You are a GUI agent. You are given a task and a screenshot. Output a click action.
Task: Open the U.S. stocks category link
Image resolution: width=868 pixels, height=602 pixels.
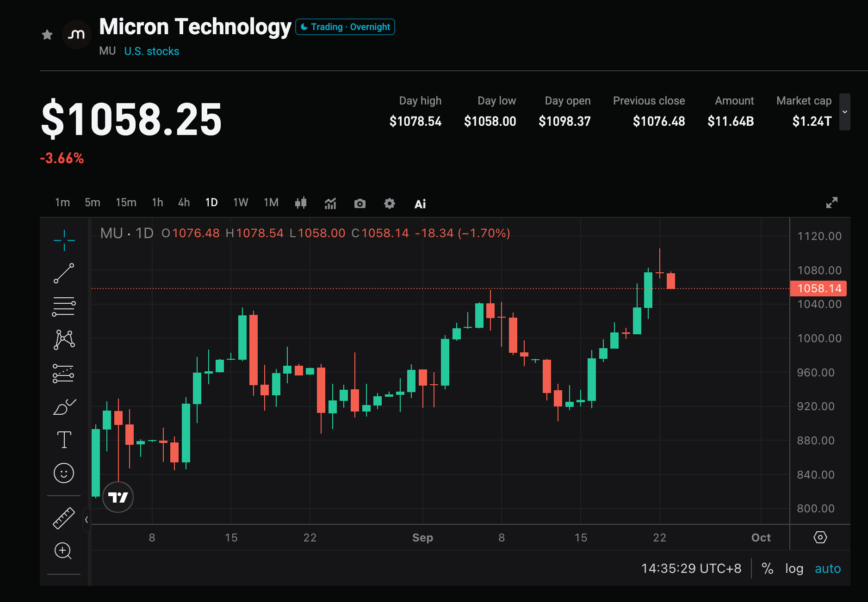[x=152, y=51]
